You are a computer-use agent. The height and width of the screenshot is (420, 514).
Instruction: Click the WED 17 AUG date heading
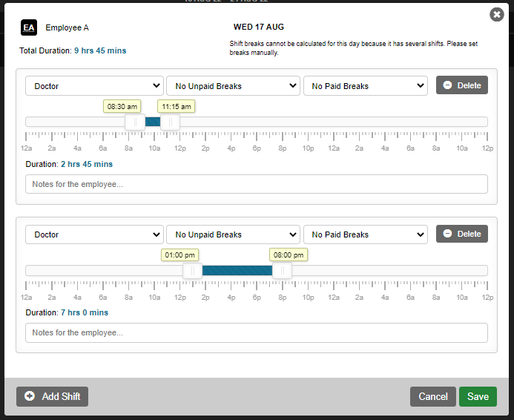[x=259, y=27]
